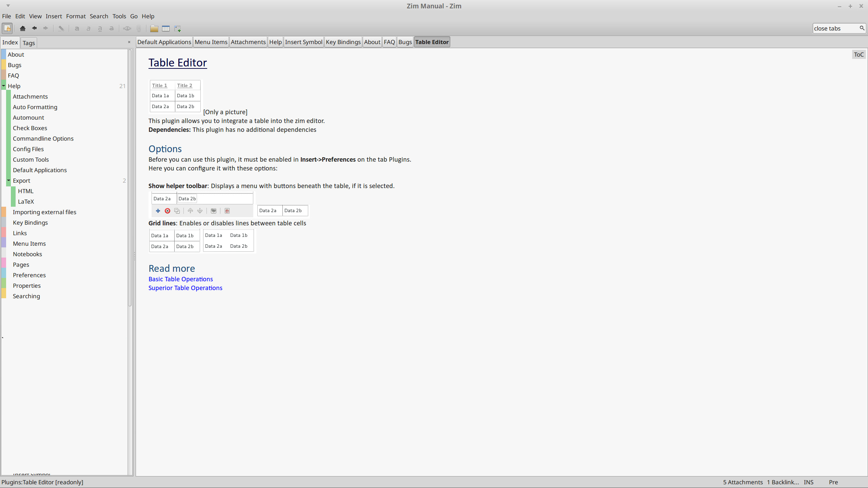
Task: Collapse the Export tree node
Action: pyautogui.click(x=9, y=180)
